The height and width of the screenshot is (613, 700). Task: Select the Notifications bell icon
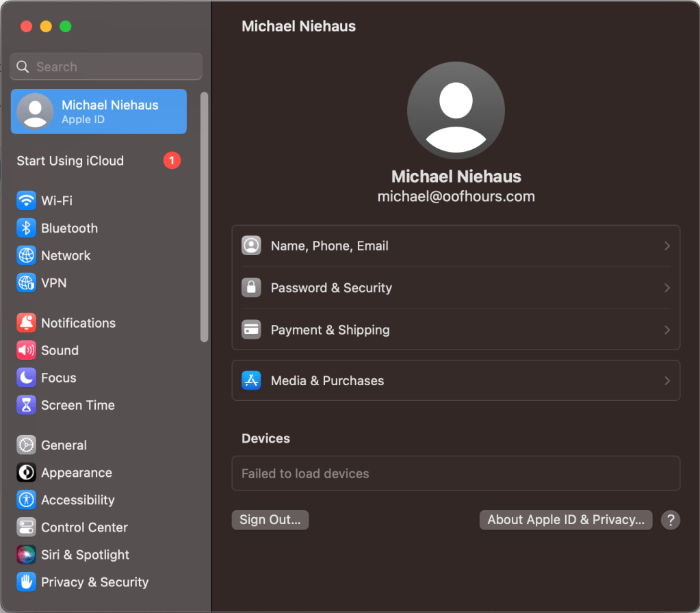click(27, 323)
